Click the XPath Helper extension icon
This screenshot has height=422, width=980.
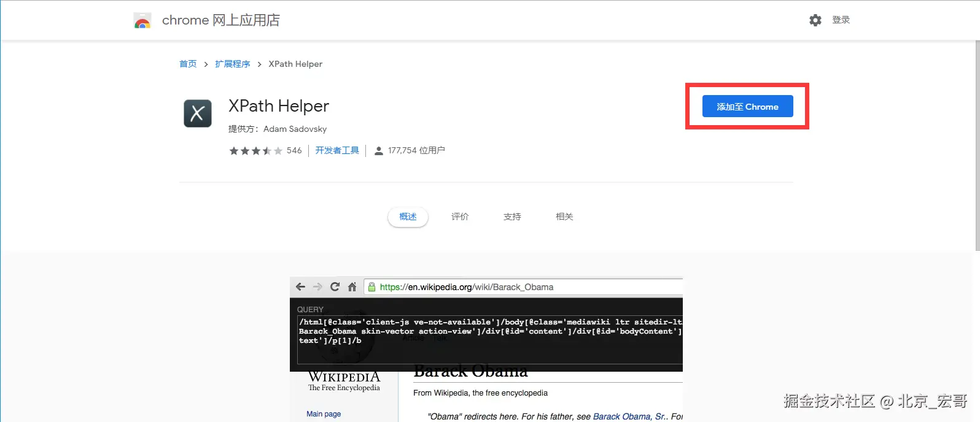tap(198, 113)
